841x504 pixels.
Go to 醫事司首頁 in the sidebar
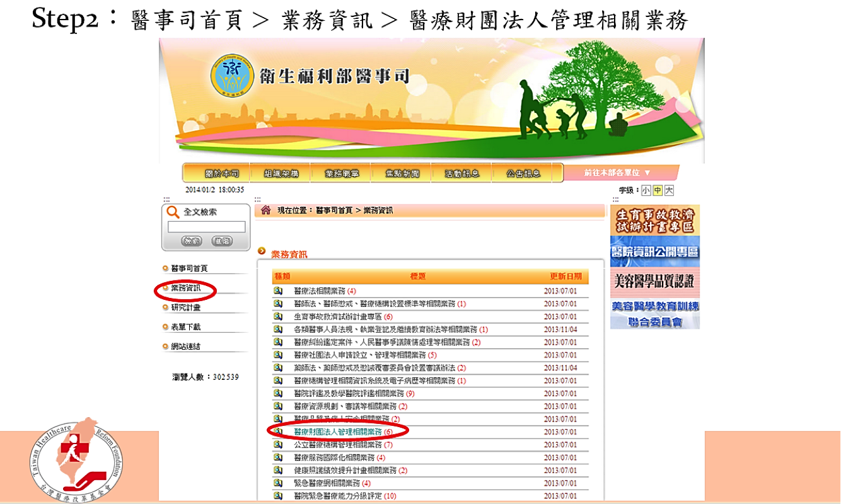[189, 268]
